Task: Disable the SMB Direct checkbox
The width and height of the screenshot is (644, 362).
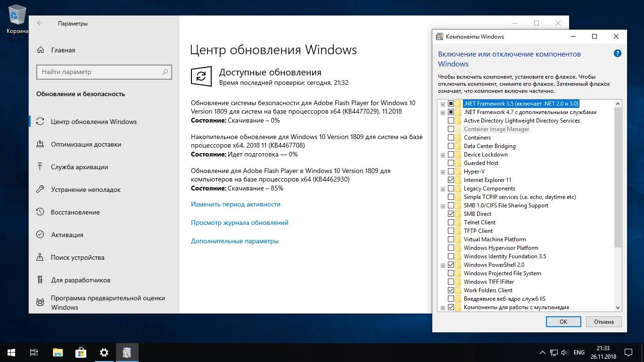Action: click(451, 214)
